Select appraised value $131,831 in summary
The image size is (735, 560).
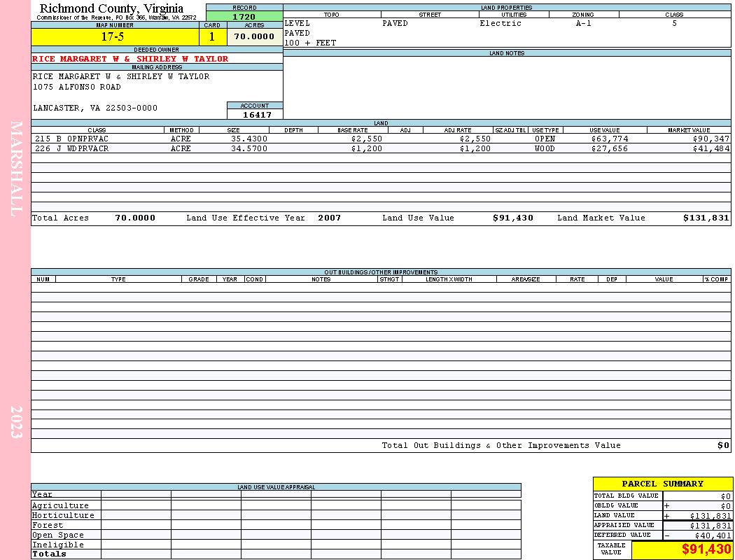[x=710, y=526]
